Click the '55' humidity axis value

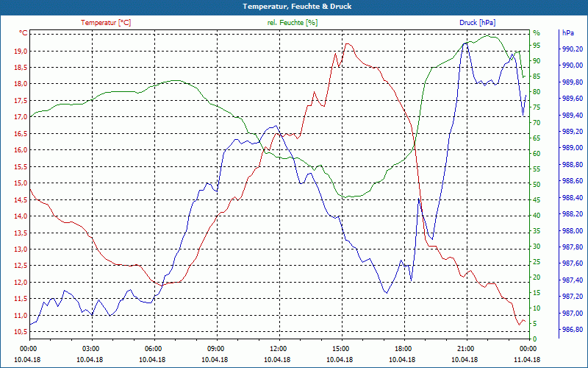coord(537,169)
